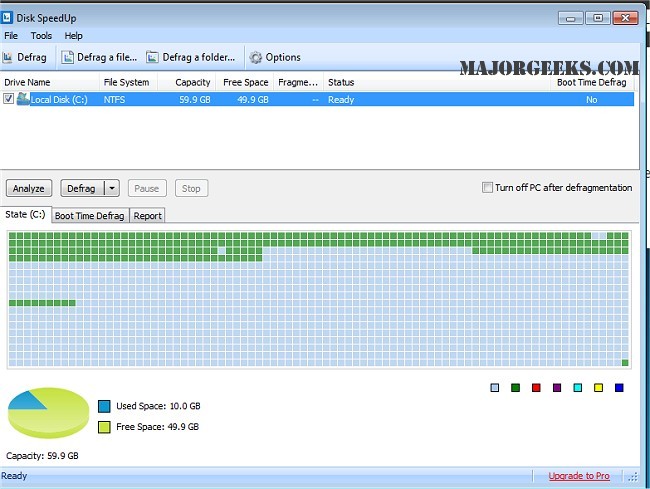Click the Free Space yellow legend icon
Image resolution: width=650 pixels, height=489 pixels.
click(105, 427)
